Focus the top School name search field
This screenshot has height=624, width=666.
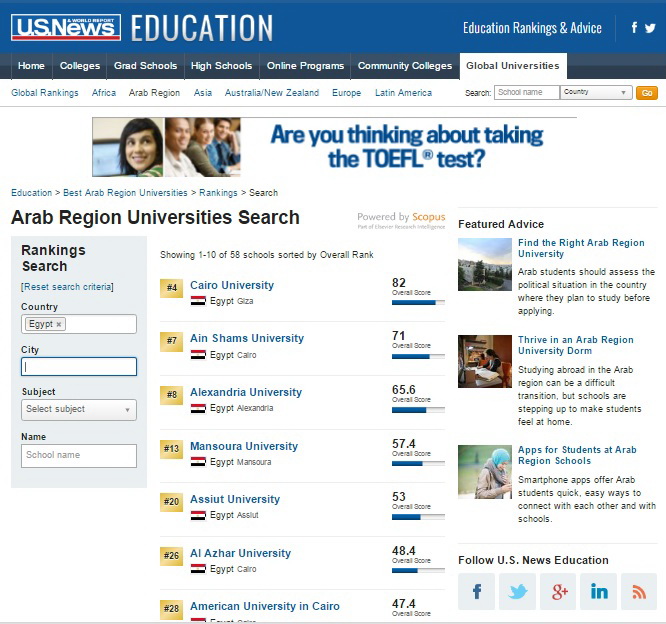click(527, 92)
